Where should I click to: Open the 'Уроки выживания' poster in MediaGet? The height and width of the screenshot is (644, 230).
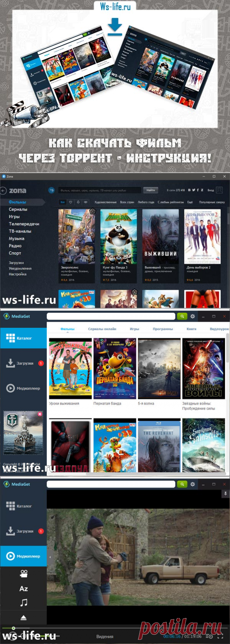tap(70, 368)
